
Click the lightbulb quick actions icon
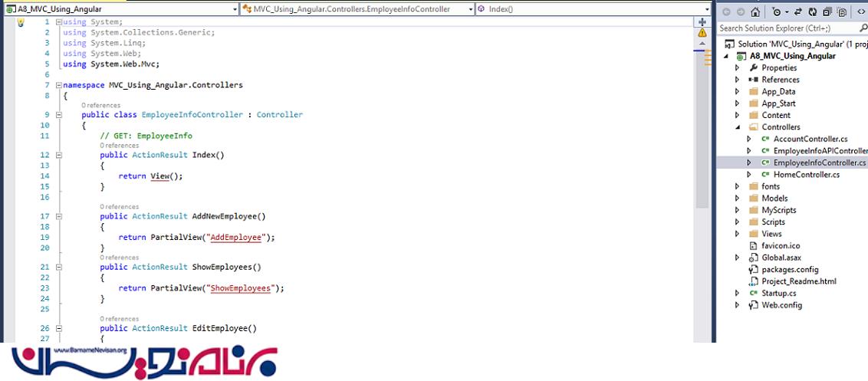click(21, 22)
